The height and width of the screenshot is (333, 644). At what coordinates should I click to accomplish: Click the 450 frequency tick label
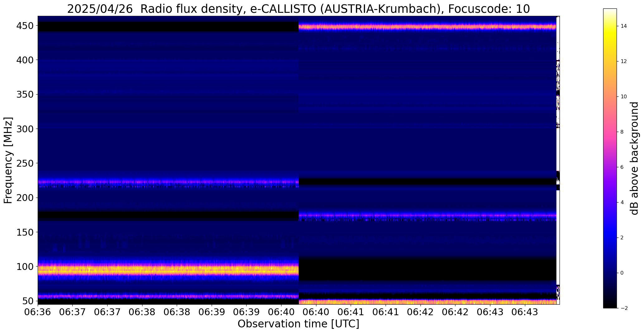[x=25, y=26]
